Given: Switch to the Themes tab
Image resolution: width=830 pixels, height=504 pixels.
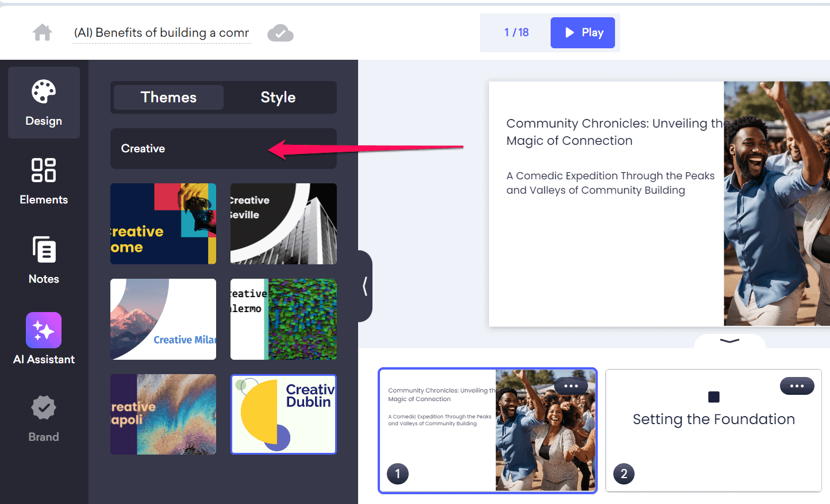Looking at the screenshot, I should click(168, 97).
